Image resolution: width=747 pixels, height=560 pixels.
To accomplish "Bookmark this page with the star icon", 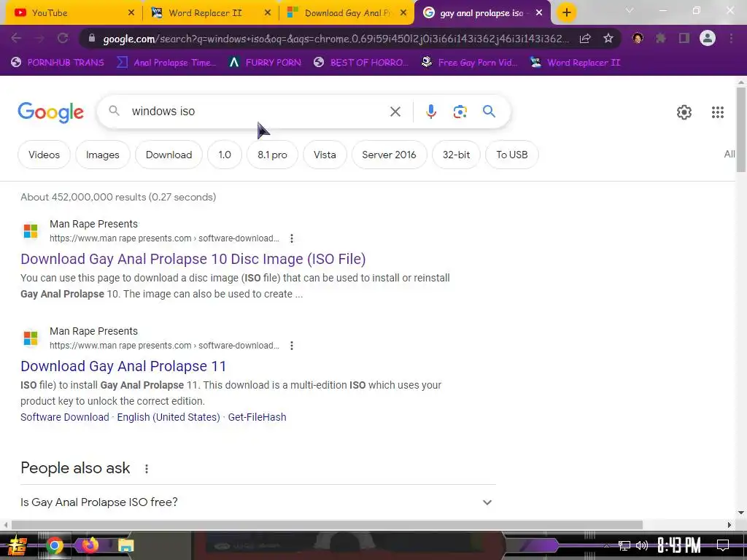I will pyautogui.click(x=608, y=39).
